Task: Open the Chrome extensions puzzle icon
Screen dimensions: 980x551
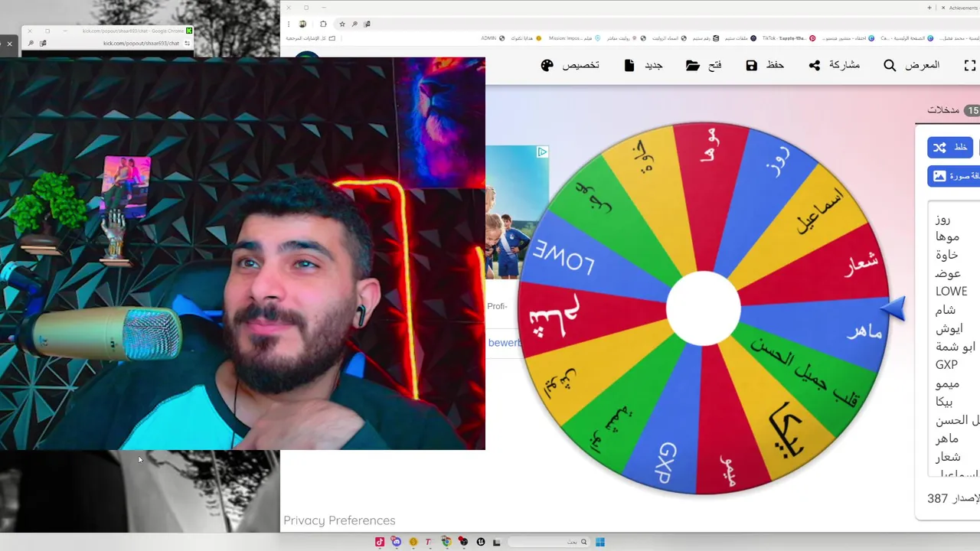Action: (323, 24)
